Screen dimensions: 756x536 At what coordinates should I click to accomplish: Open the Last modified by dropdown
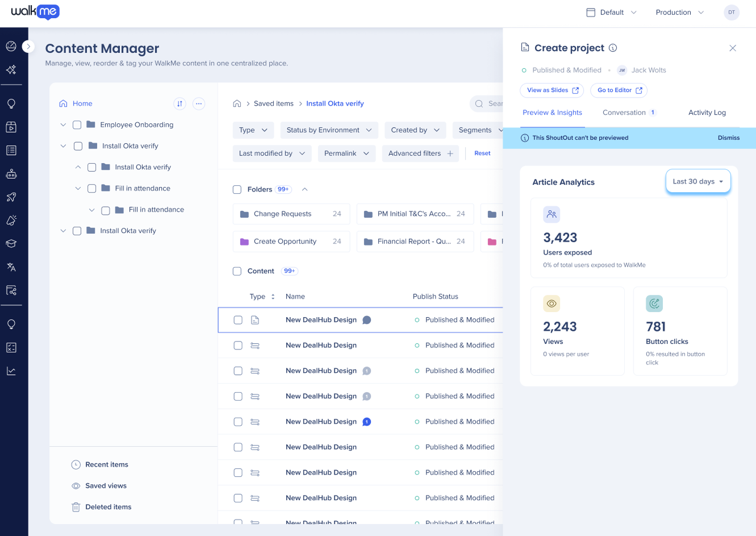click(x=272, y=153)
